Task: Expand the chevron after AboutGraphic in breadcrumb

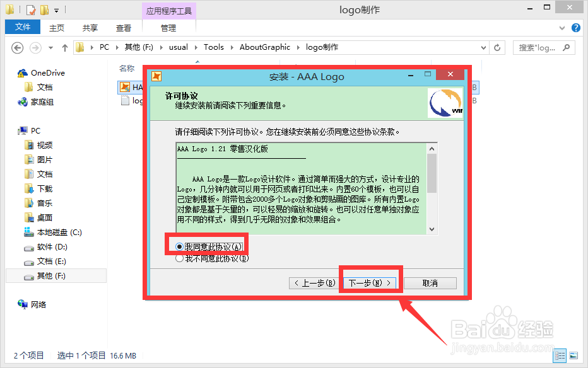Action: (298, 47)
